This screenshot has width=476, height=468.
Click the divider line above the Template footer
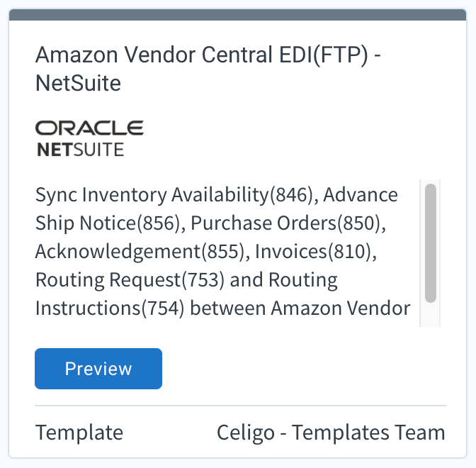(240, 406)
